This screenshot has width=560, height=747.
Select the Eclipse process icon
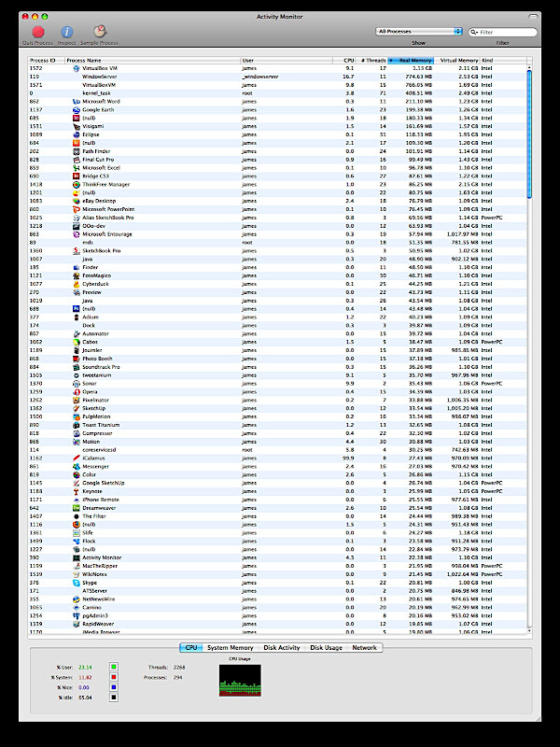77,134
